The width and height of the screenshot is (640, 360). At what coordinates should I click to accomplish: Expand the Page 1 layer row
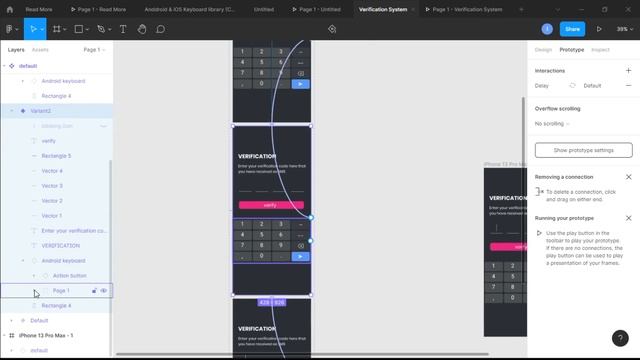(34, 291)
